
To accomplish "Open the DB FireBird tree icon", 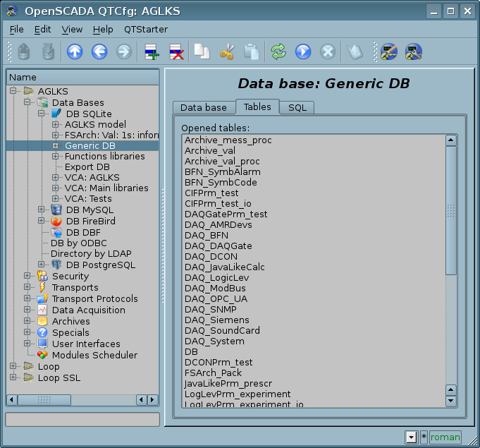I will [x=56, y=221].
